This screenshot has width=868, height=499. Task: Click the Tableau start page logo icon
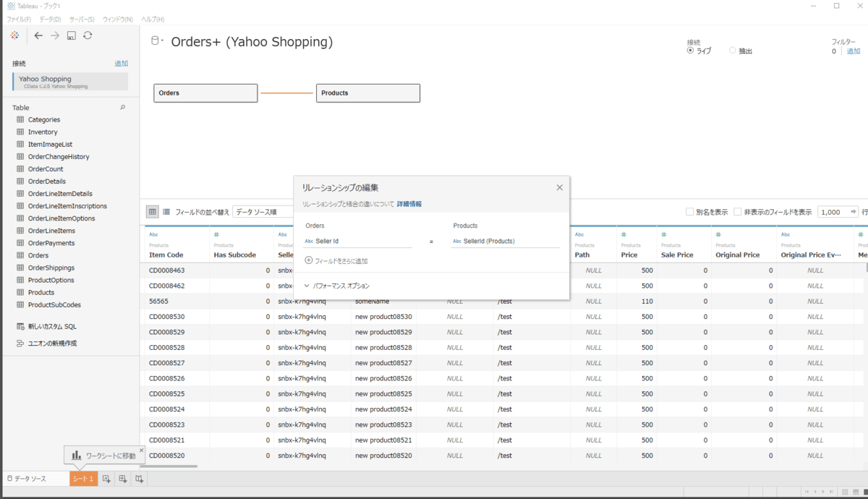pos(14,35)
